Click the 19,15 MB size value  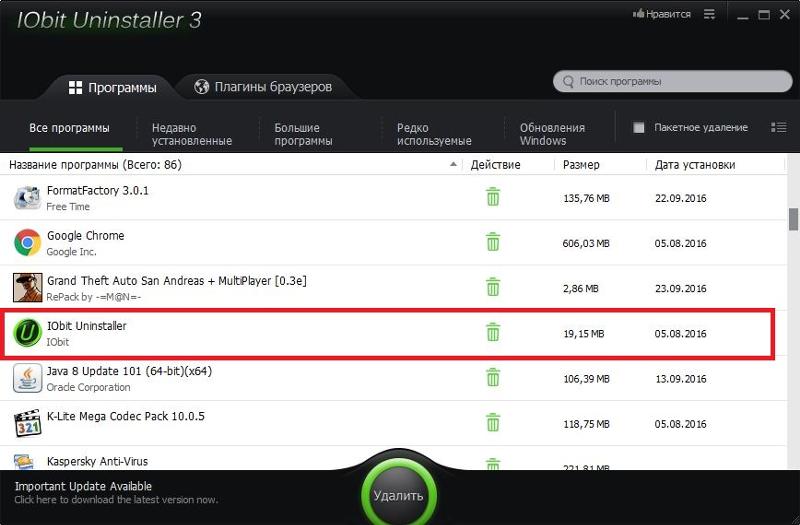pos(584,334)
